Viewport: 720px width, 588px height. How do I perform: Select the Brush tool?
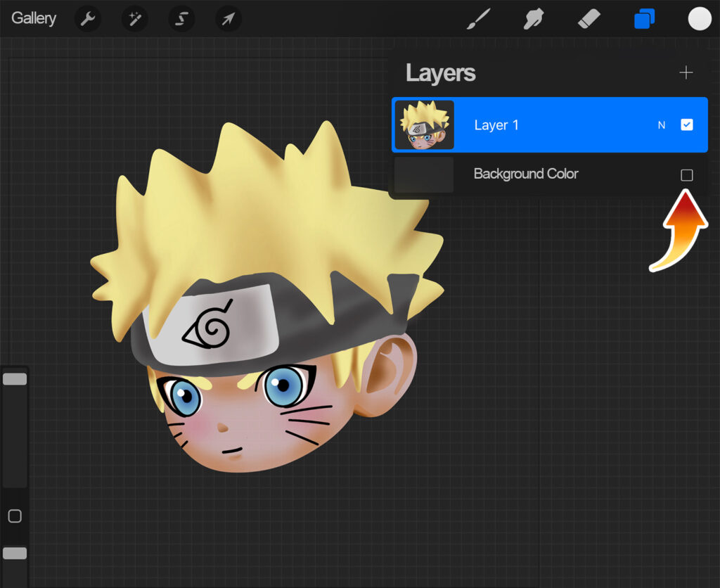point(478,19)
